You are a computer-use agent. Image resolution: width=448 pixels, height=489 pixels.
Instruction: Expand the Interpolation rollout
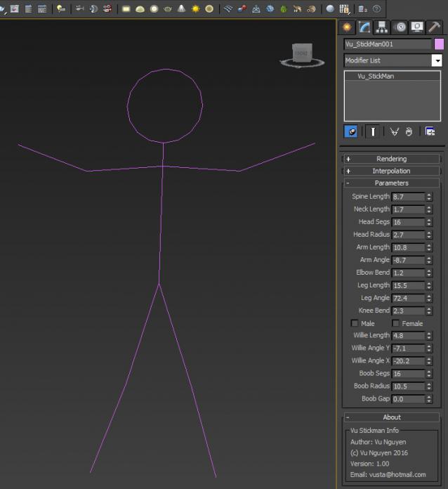coord(392,171)
